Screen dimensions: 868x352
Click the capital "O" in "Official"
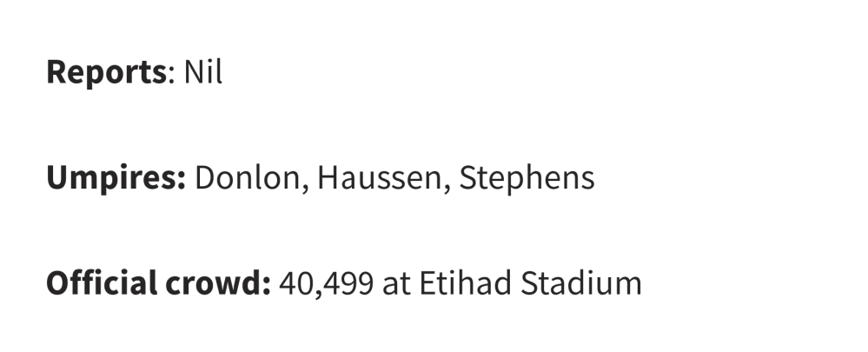coord(58,283)
